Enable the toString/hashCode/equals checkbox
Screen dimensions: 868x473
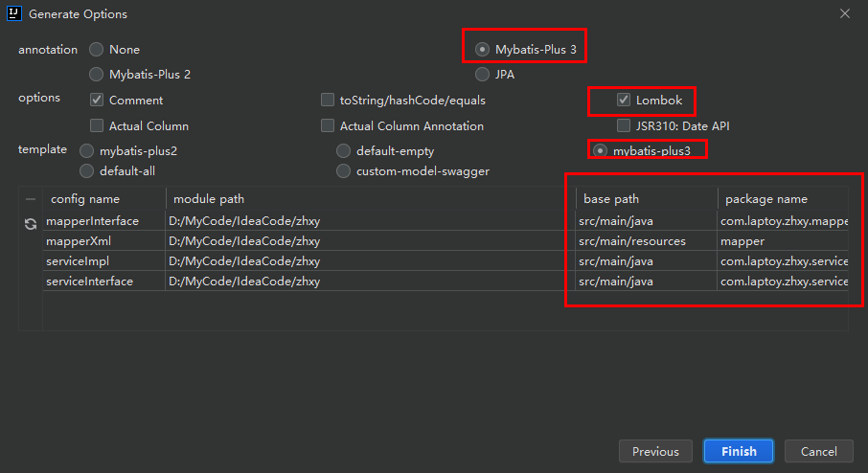pyautogui.click(x=328, y=100)
